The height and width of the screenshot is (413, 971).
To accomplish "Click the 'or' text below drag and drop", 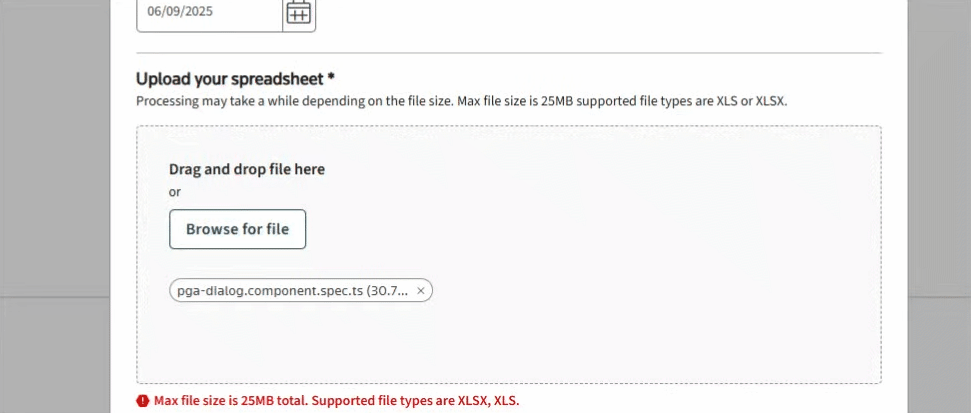I will [x=175, y=191].
